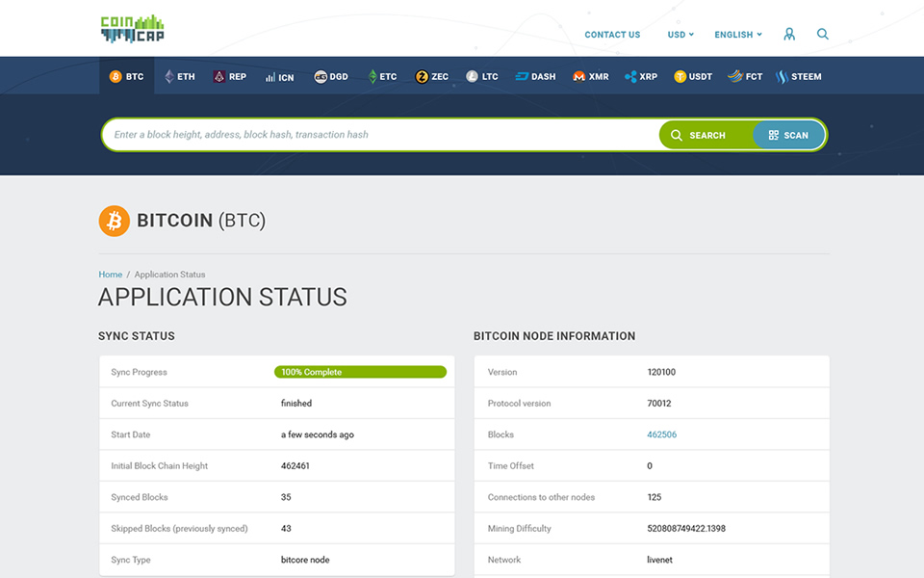The image size is (924, 578).
Task: Select the Ripple XRP coin icon
Action: [x=630, y=76]
